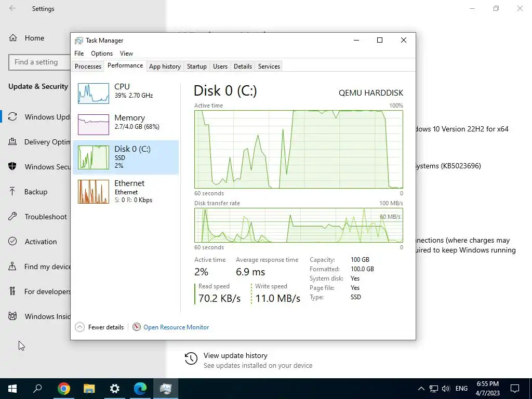Select the CPU usage graph thumbnail
Image resolution: width=532 pixels, height=399 pixels.
click(x=94, y=94)
